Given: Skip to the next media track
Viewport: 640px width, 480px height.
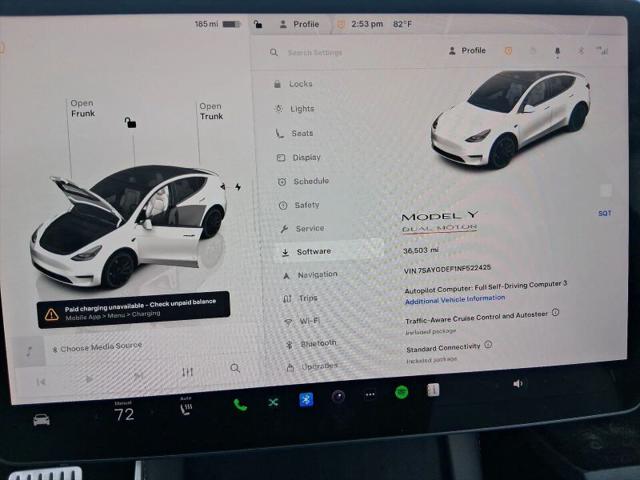Looking at the screenshot, I should pyautogui.click(x=139, y=376).
